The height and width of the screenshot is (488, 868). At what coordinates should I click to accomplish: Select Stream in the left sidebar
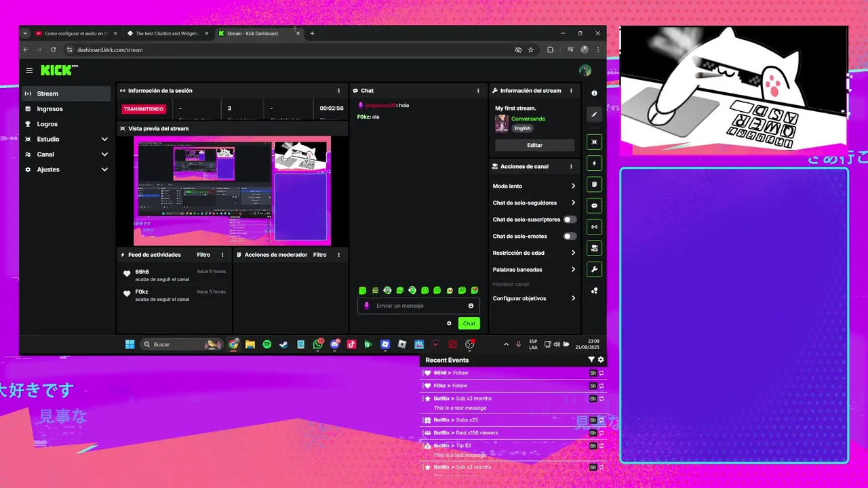[x=66, y=94]
